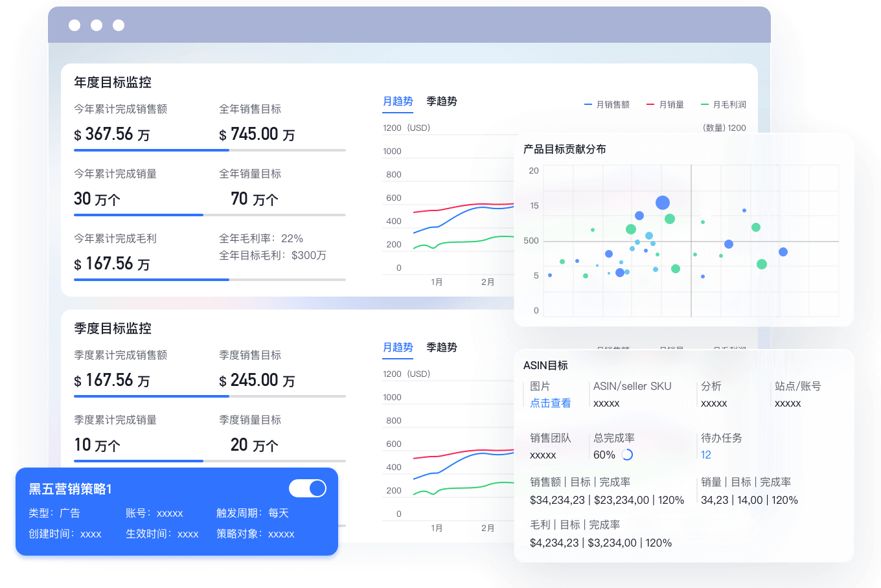This screenshot has width=881, height=588.
Task: Click the 点击查看 image link
Action: click(550, 403)
